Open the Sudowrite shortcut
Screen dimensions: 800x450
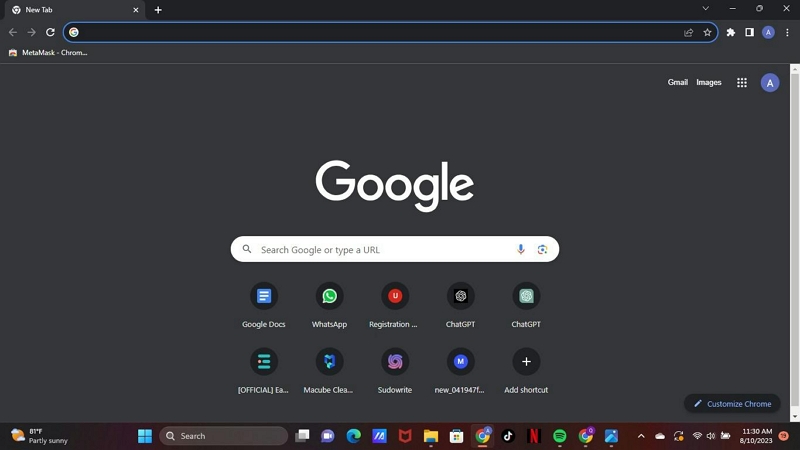click(395, 371)
